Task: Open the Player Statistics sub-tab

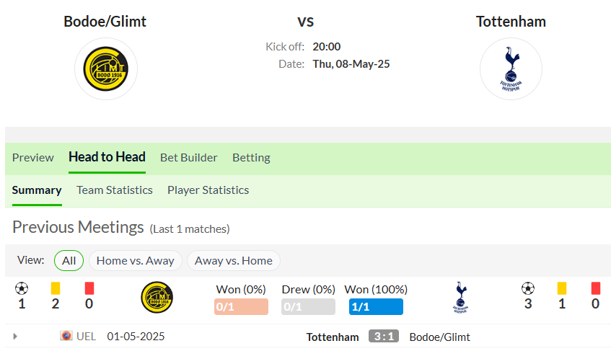Action: point(208,190)
